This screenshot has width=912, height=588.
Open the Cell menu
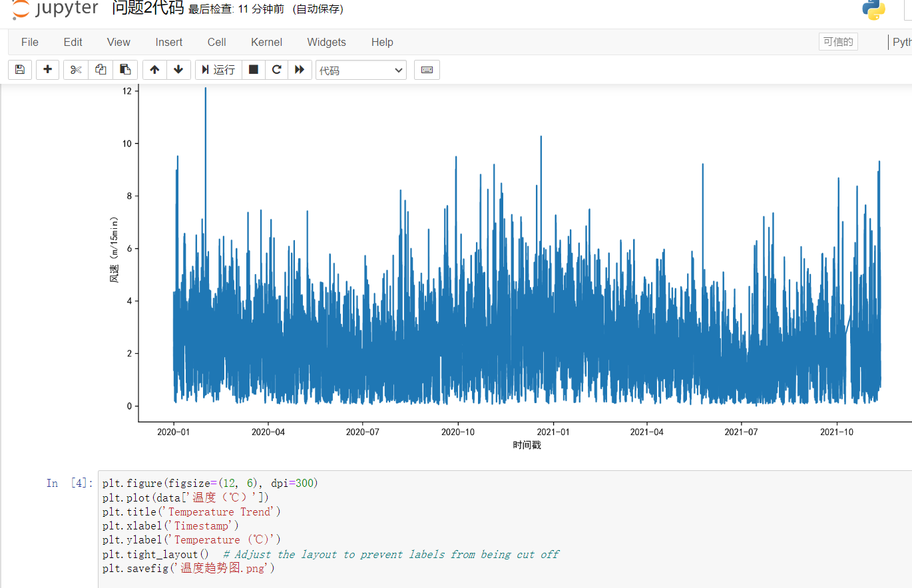[x=216, y=42]
